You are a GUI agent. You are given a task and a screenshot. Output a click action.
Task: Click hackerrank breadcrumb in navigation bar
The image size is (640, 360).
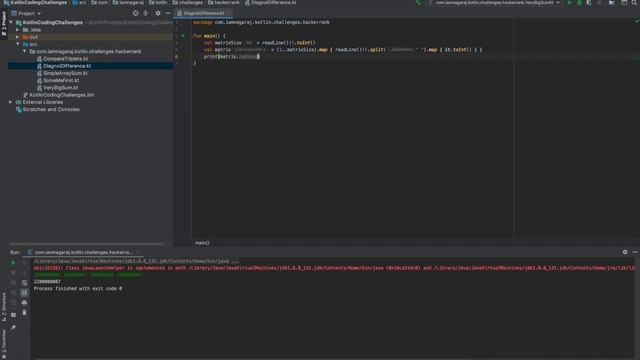point(224,2)
